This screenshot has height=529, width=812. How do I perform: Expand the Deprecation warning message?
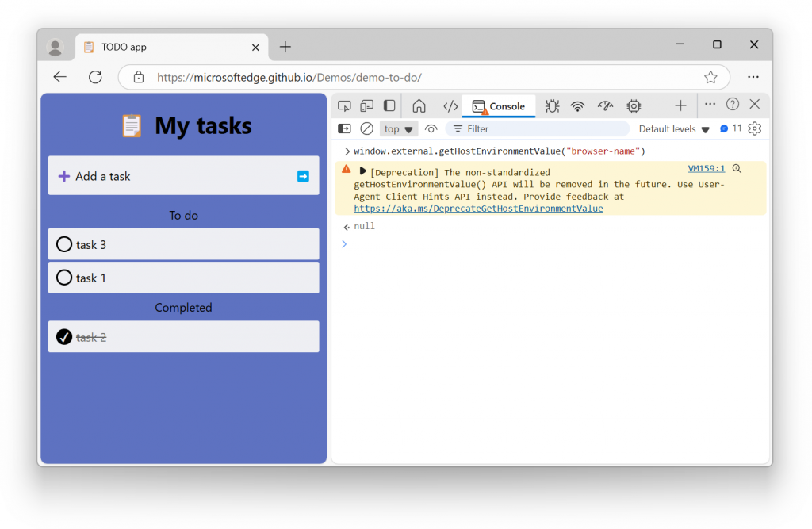click(x=363, y=171)
